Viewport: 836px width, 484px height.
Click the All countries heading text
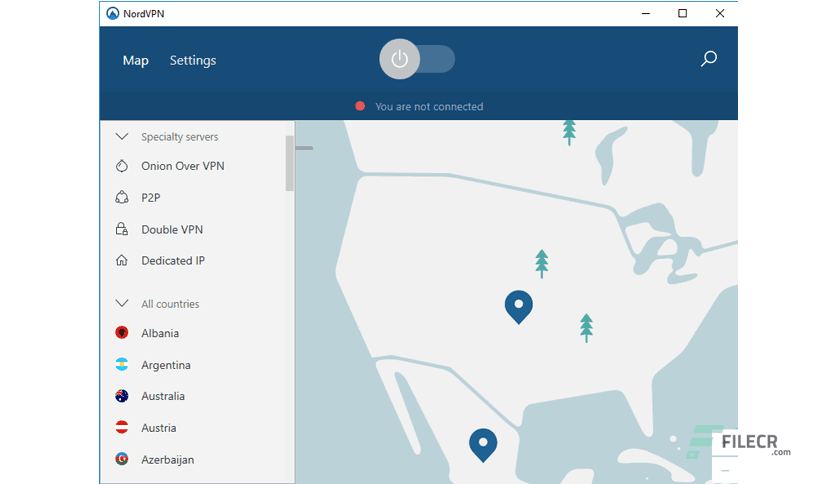[170, 304]
